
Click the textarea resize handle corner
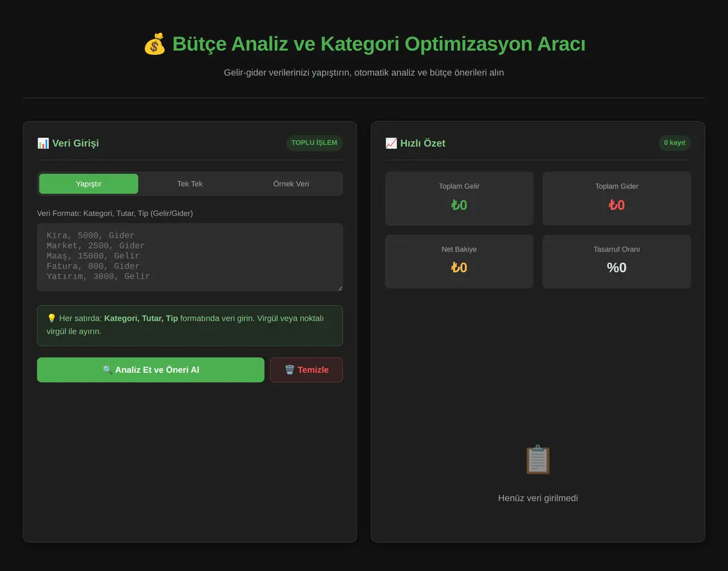339,288
